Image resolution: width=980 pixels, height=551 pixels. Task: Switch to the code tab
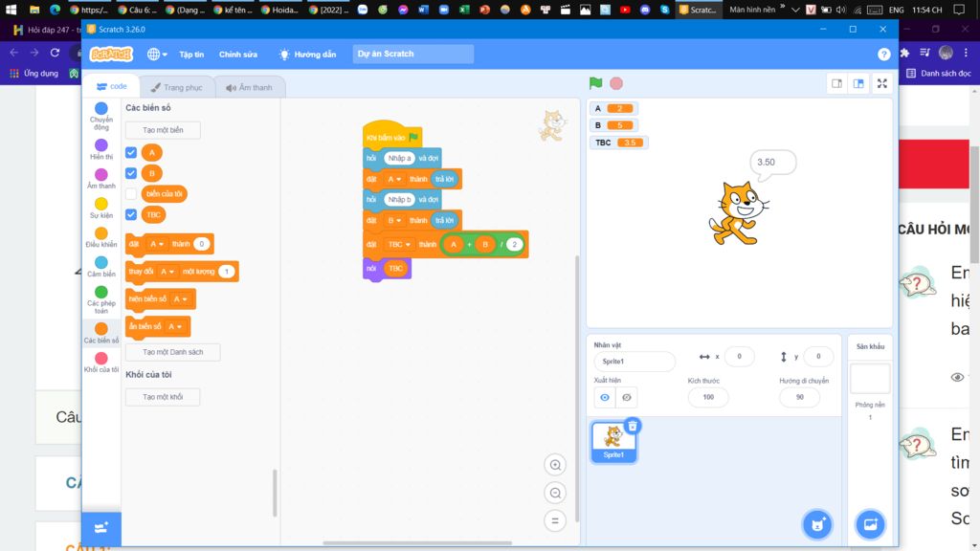tap(111, 87)
